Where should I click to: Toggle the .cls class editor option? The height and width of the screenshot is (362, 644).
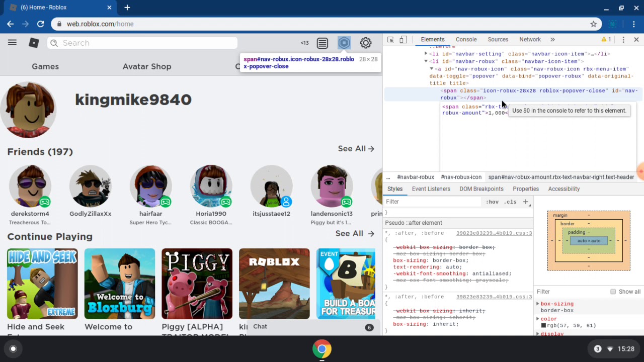(x=511, y=202)
